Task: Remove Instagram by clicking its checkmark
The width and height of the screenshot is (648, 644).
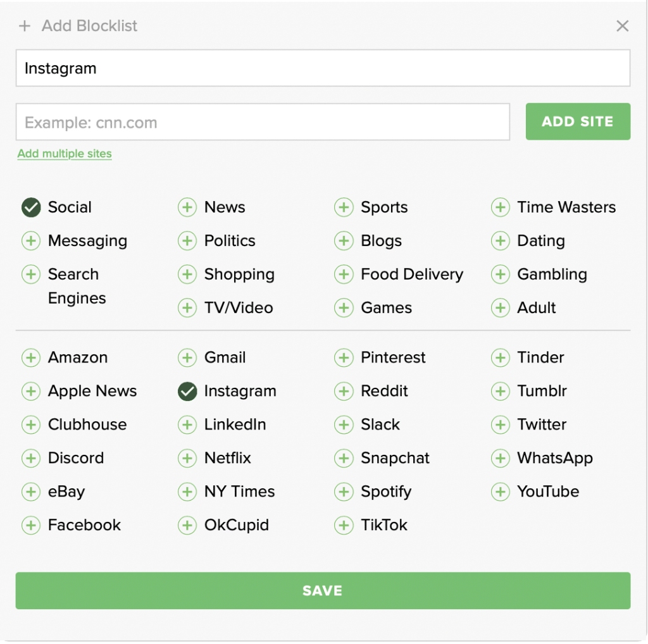Action: [187, 391]
